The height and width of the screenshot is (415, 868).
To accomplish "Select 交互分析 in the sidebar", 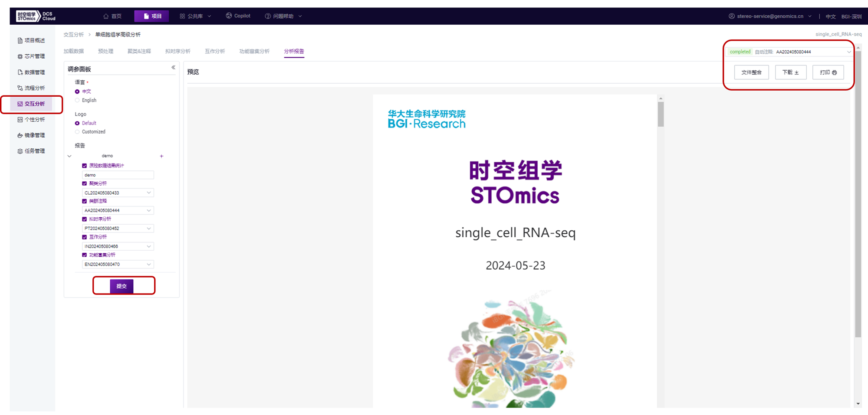I will 31,104.
